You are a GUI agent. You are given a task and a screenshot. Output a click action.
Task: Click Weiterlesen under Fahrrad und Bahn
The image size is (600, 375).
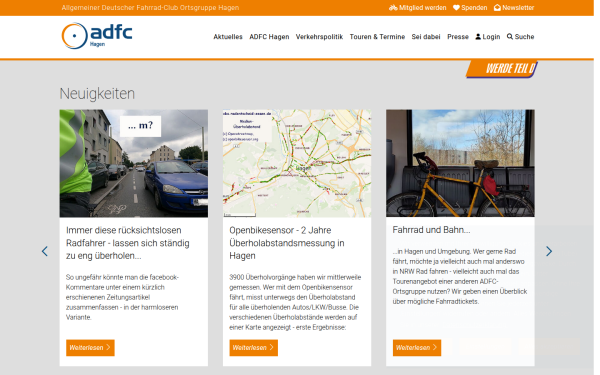pos(417,347)
